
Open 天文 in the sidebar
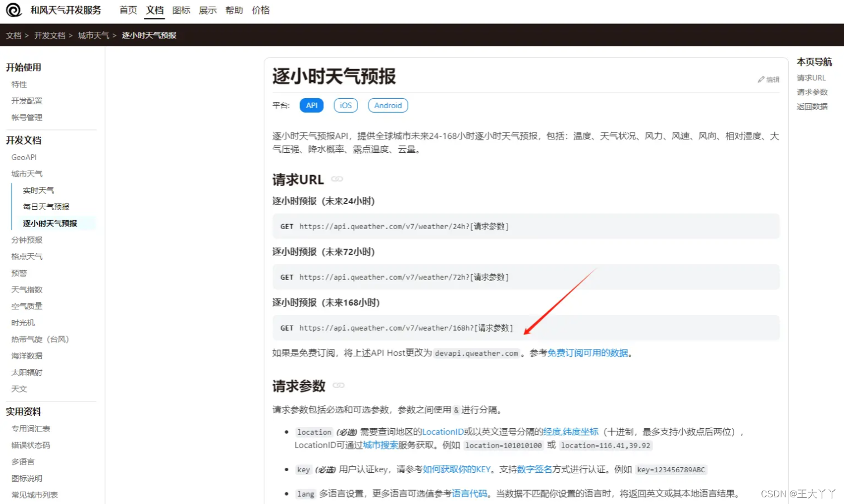19,389
